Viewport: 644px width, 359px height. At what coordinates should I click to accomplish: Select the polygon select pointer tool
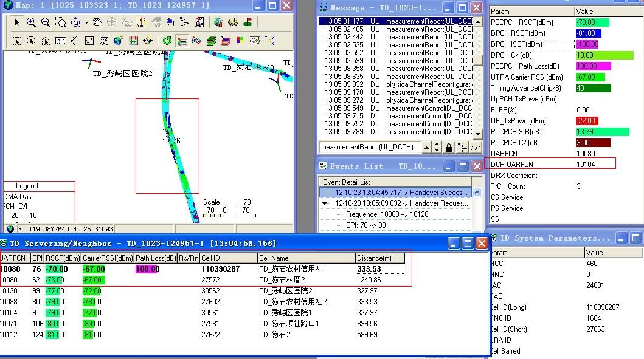tap(46, 41)
